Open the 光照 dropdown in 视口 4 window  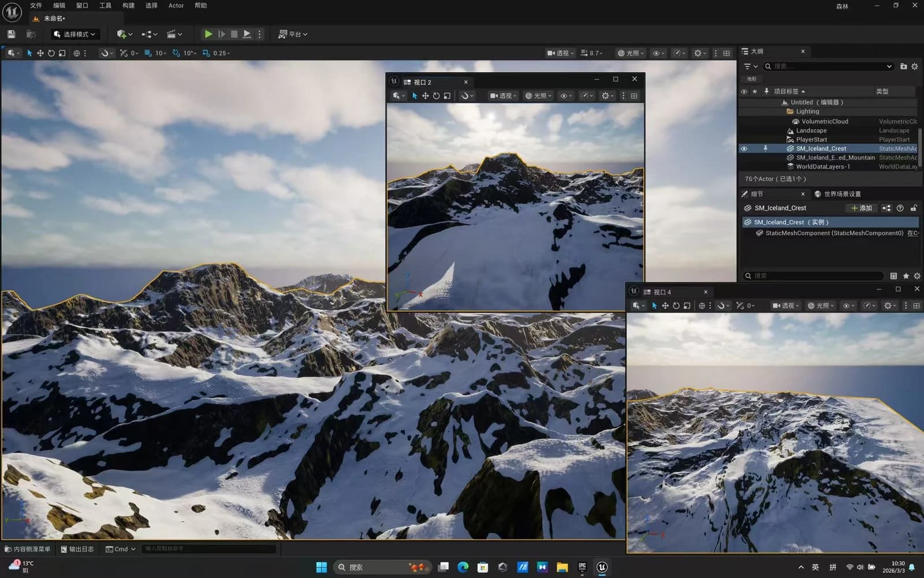pyautogui.click(x=821, y=305)
